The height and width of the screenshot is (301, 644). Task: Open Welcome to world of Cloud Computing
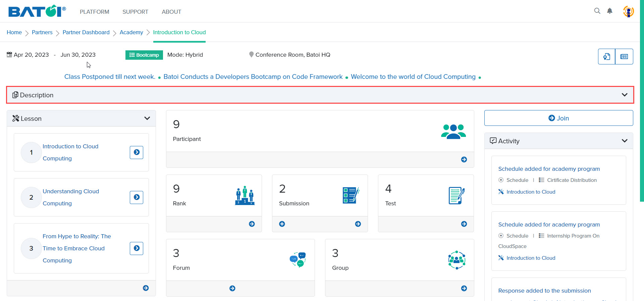pos(413,77)
